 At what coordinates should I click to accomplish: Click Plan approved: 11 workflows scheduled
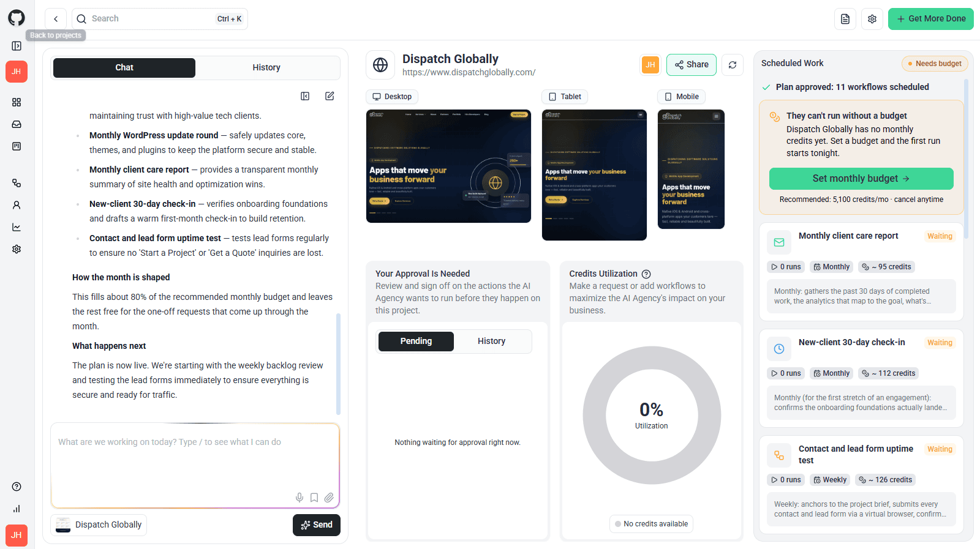coord(852,88)
